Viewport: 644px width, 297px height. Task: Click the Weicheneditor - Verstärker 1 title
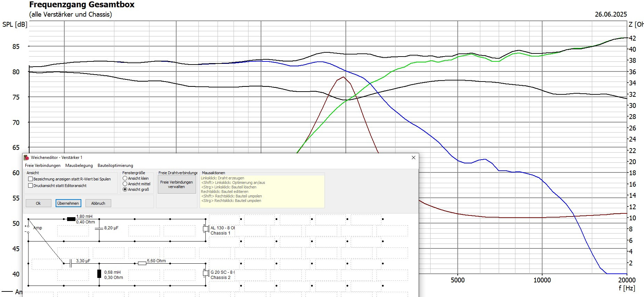click(x=57, y=158)
